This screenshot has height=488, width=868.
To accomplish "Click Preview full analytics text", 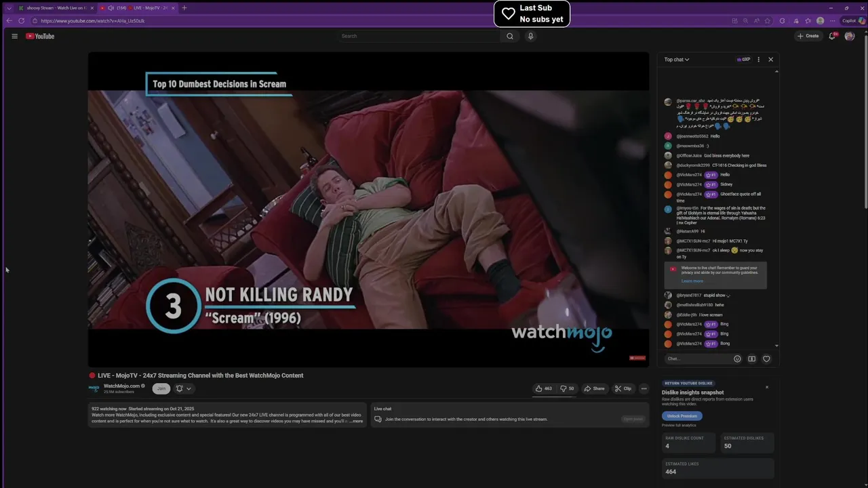I will 679,425.
